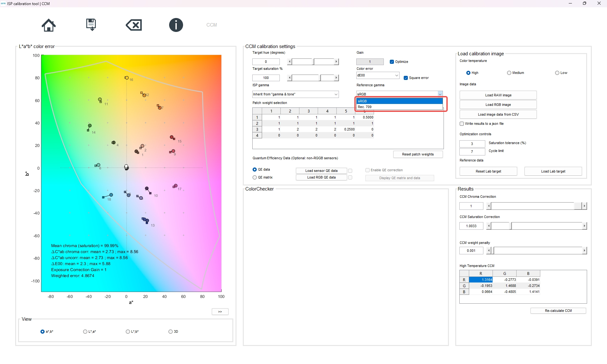The width and height of the screenshot is (607, 364).
Task: Uncheck the Optimize gain checkbox
Action: [x=392, y=62]
